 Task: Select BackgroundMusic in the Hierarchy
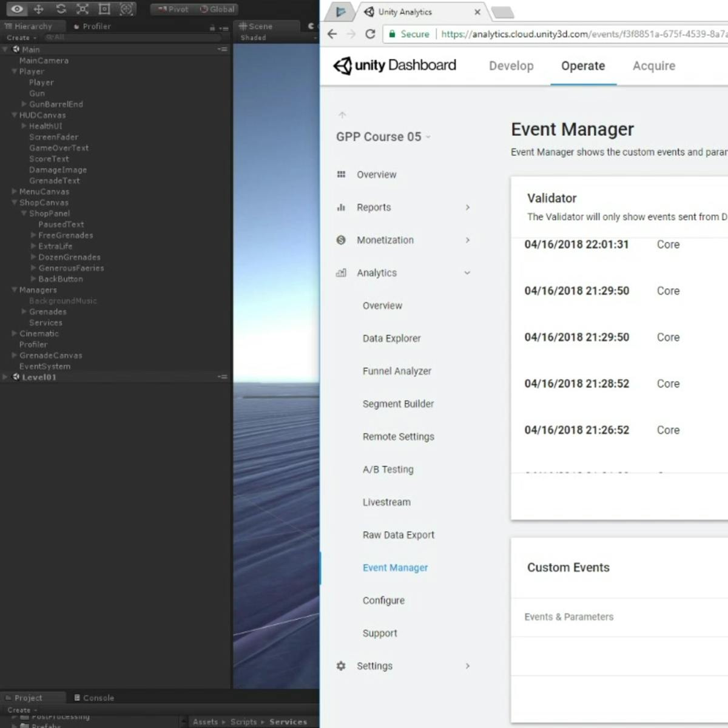click(x=63, y=301)
